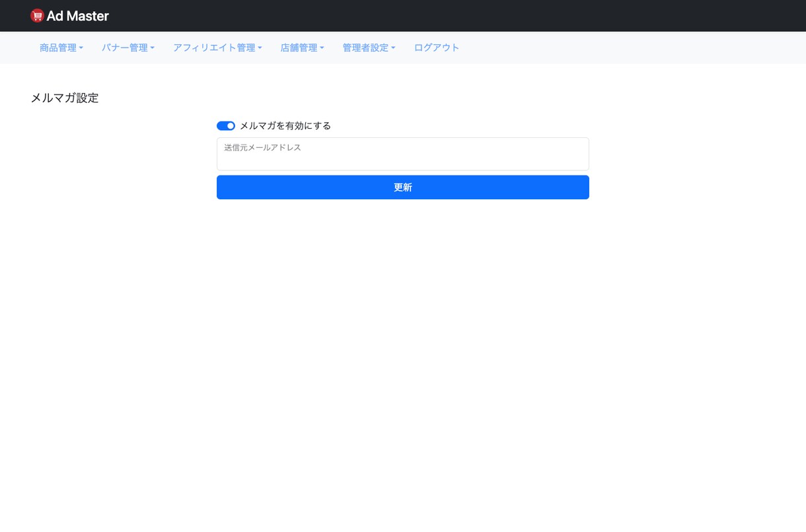Click the Ad Master shopping cart logo icon
Image resolution: width=806 pixels, height=532 pixels.
(x=37, y=16)
